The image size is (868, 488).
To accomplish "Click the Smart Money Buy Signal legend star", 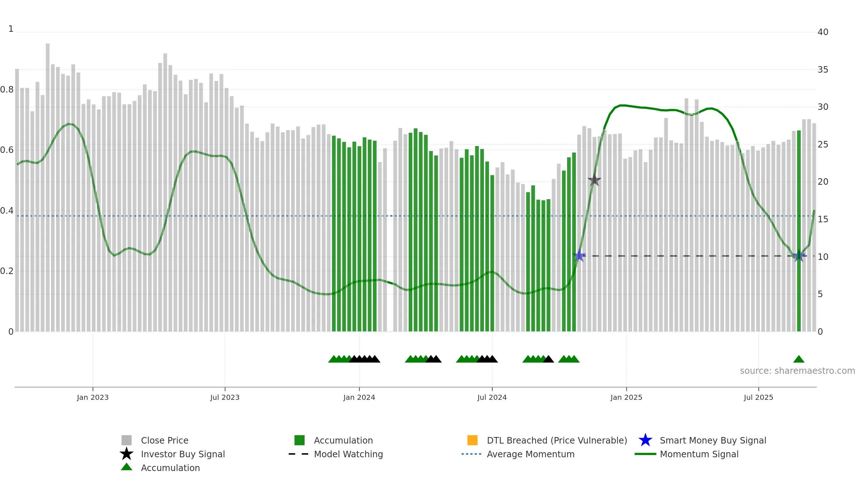I will point(645,440).
